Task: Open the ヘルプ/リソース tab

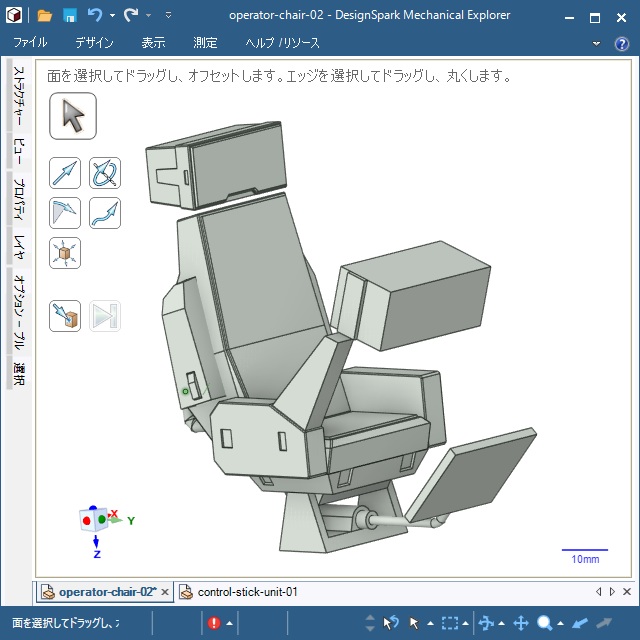Action: (282, 42)
